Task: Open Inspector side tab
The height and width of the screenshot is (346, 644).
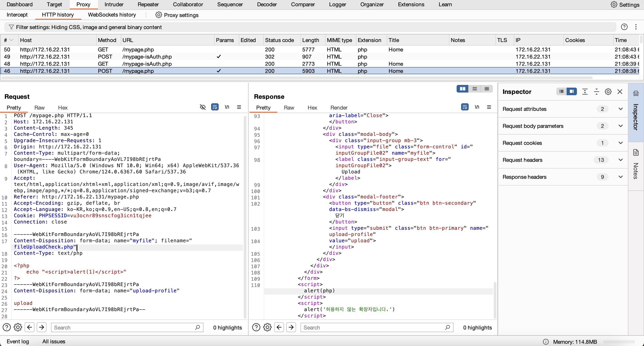Action: click(x=636, y=112)
